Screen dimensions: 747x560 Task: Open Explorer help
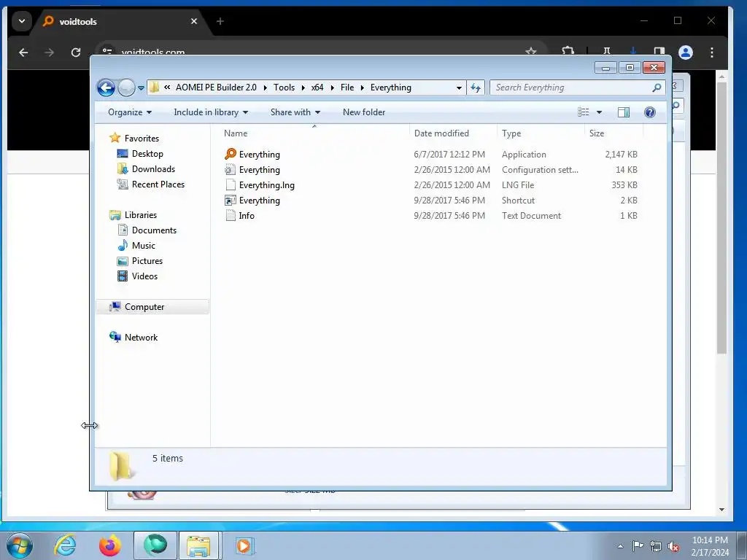[650, 112]
